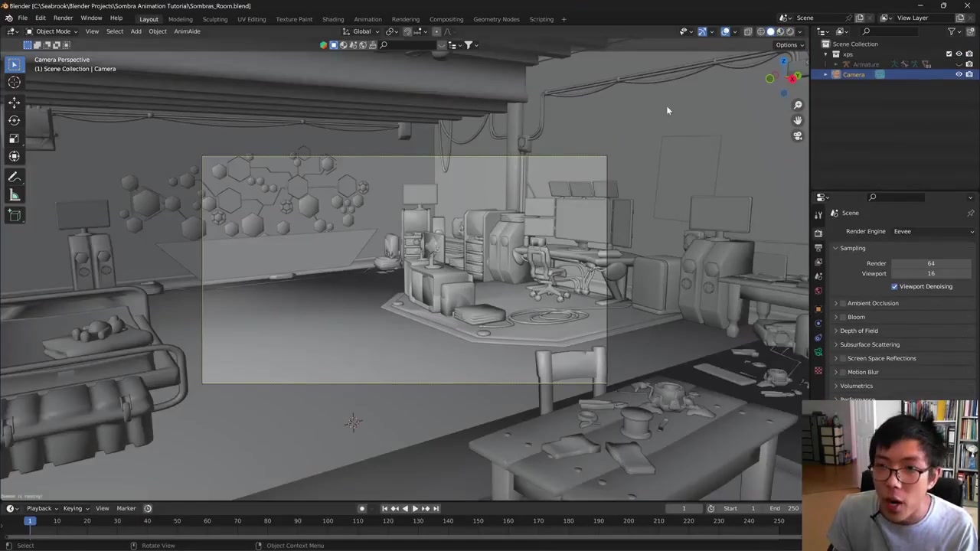
Task: Adjust the Render samples field value
Action: click(x=930, y=263)
